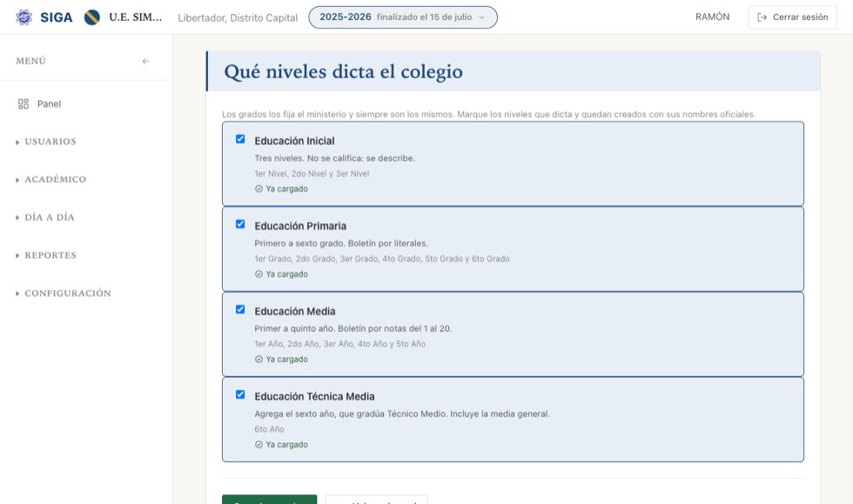This screenshot has width=853, height=504.
Task: Click '1er Nivel, 2do Nivel y 3er Nivel' text
Action: pyautogui.click(x=312, y=173)
